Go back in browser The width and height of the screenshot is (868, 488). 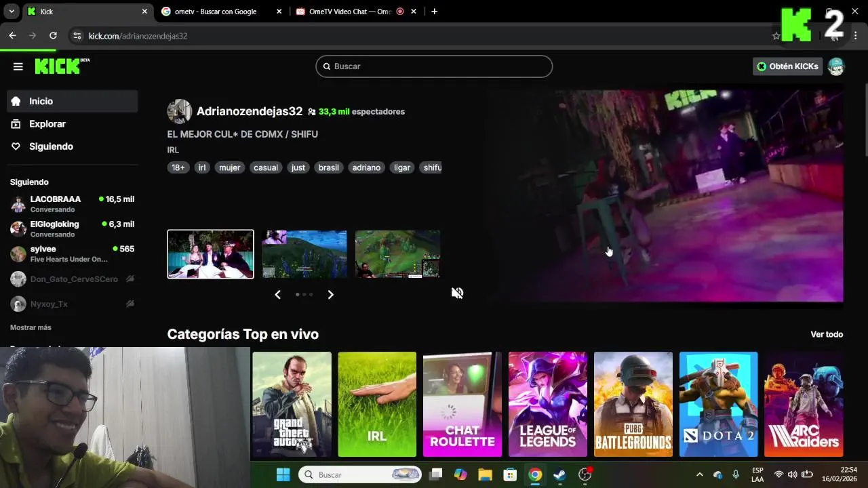click(x=12, y=36)
